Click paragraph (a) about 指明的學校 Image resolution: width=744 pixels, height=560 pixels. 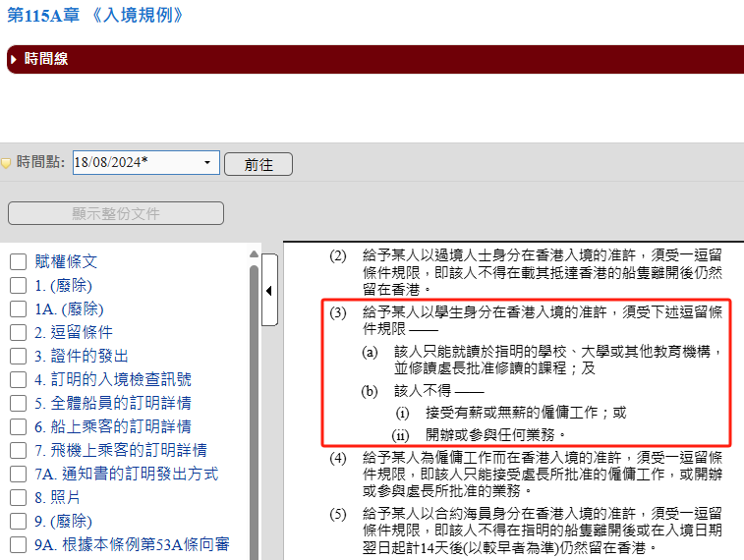(558, 360)
